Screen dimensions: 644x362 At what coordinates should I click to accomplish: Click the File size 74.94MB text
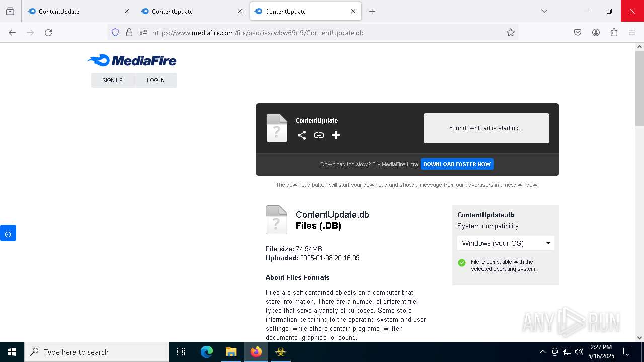(x=294, y=249)
